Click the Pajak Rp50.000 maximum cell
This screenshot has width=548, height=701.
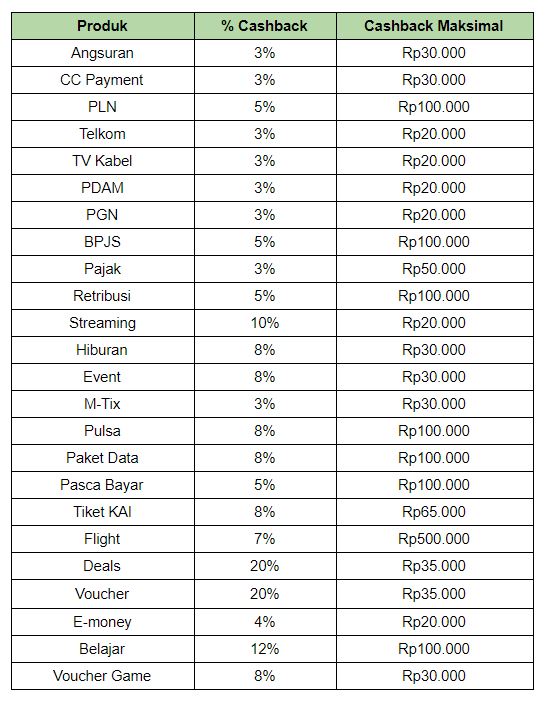click(x=434, y=269)
